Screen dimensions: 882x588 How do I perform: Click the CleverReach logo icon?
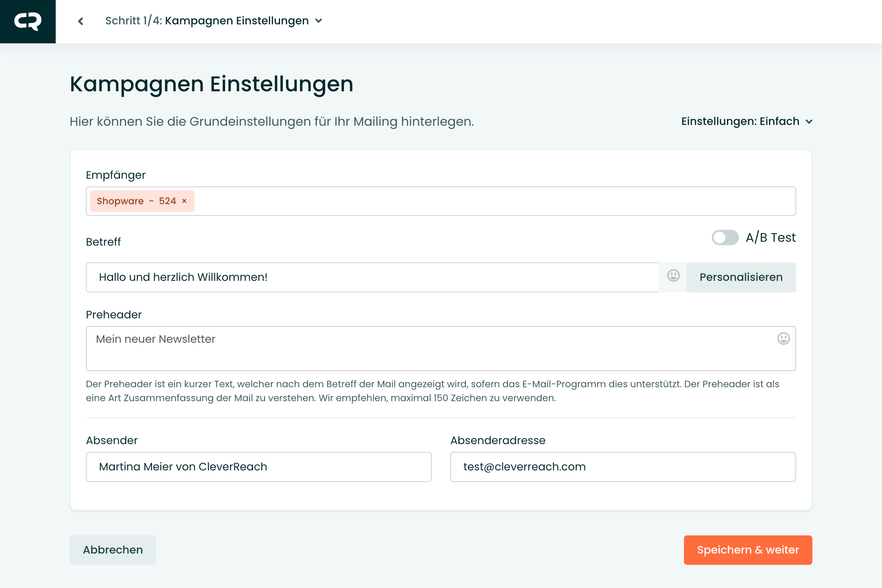pos(28,21)
